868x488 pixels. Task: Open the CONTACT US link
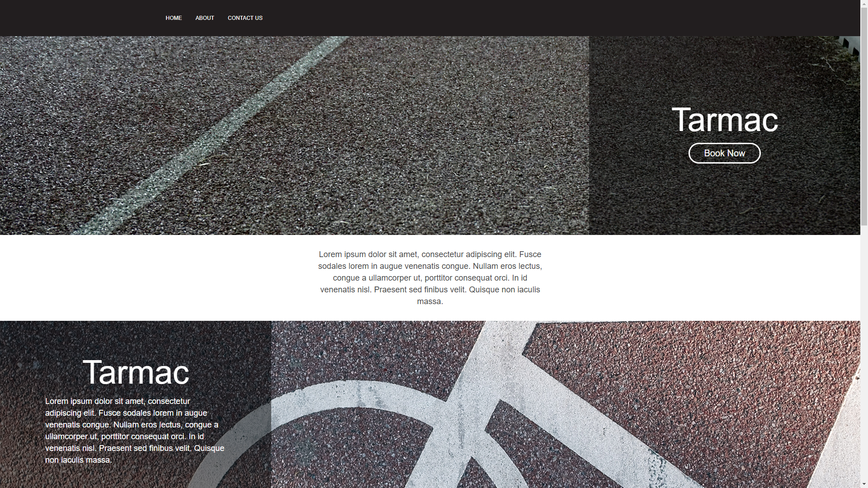coord(245,18)
